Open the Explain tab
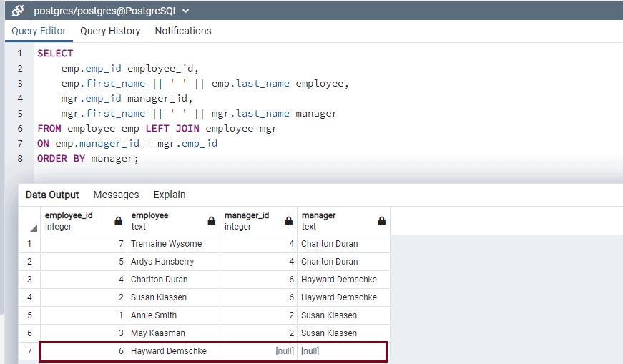Image resolution: width=623 pixels, height=364 pixels. [x=170, y=195]
